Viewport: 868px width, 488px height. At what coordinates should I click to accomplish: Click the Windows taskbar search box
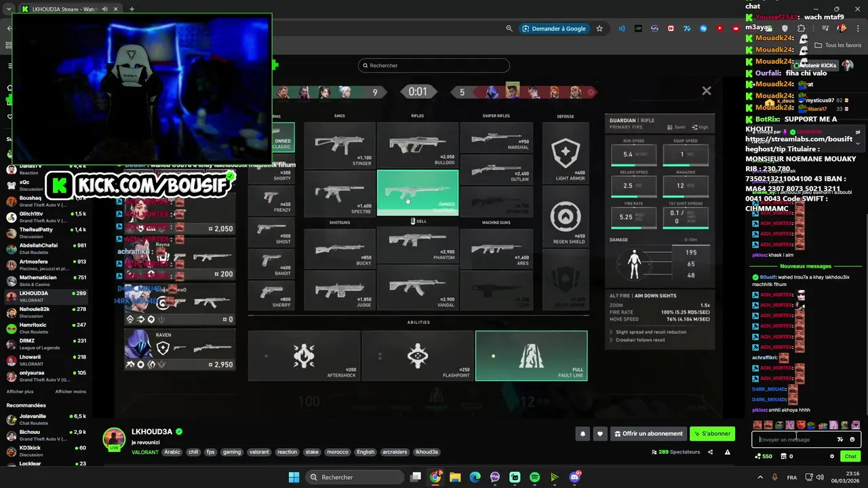point(353,477)
